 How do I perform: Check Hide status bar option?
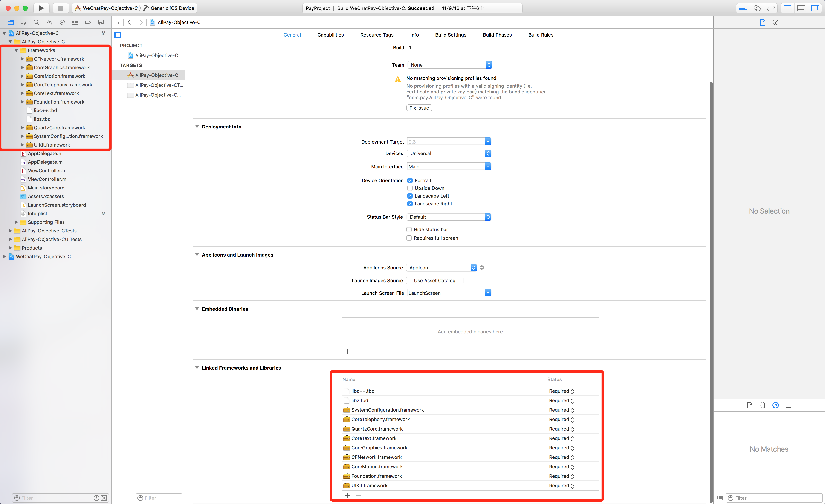(409, 229)
